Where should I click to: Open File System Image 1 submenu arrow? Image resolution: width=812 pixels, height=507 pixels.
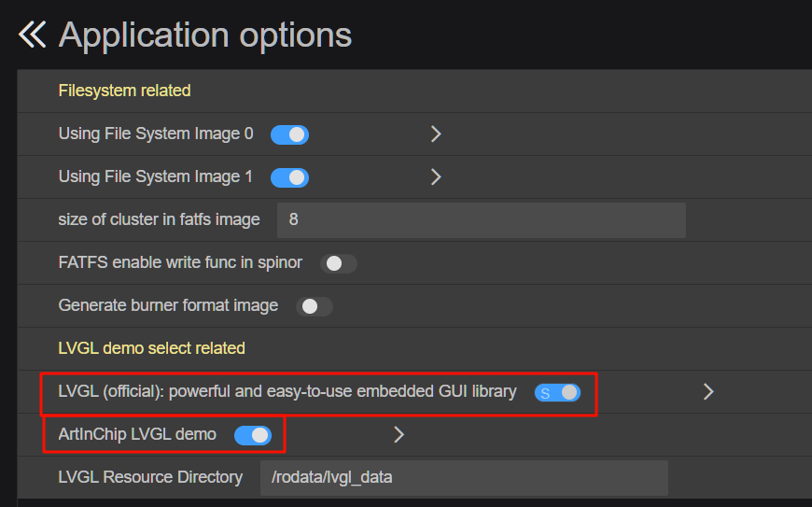[436, 177]
